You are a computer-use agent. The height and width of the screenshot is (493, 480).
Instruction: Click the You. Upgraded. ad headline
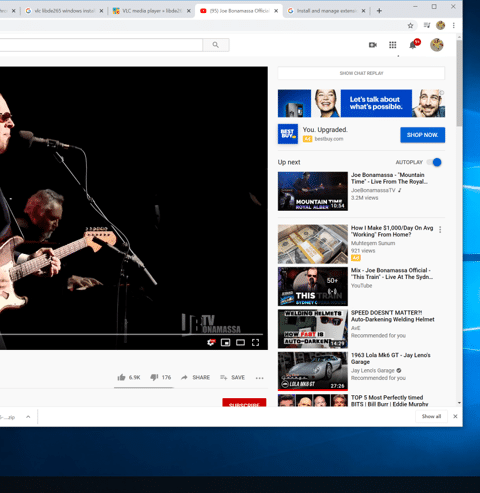[x=325, y=130]
